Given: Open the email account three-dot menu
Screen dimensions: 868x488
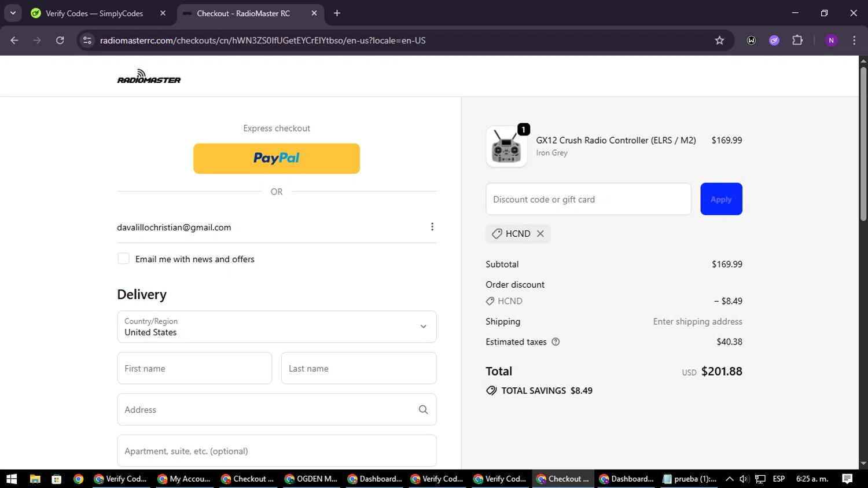Looking at the screenshot, I should (x=432, y=227).
